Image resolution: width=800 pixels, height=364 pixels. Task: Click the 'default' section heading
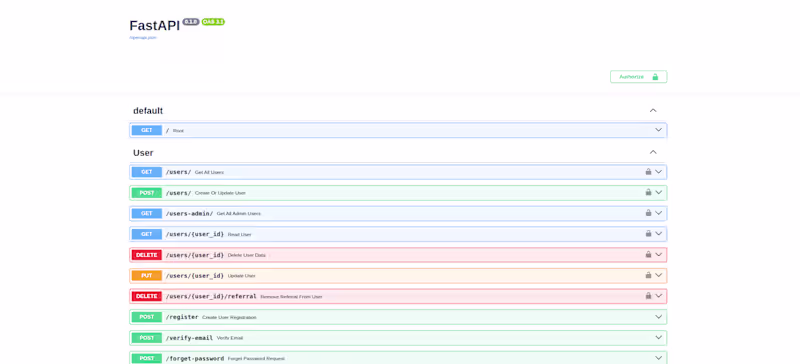pos(148,111)
